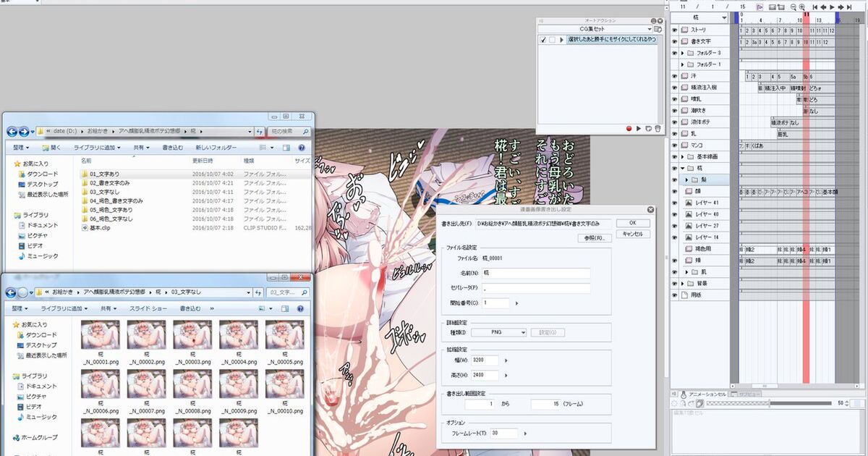Toggle visibility of the 噴乳 layer

pos(674,99)
